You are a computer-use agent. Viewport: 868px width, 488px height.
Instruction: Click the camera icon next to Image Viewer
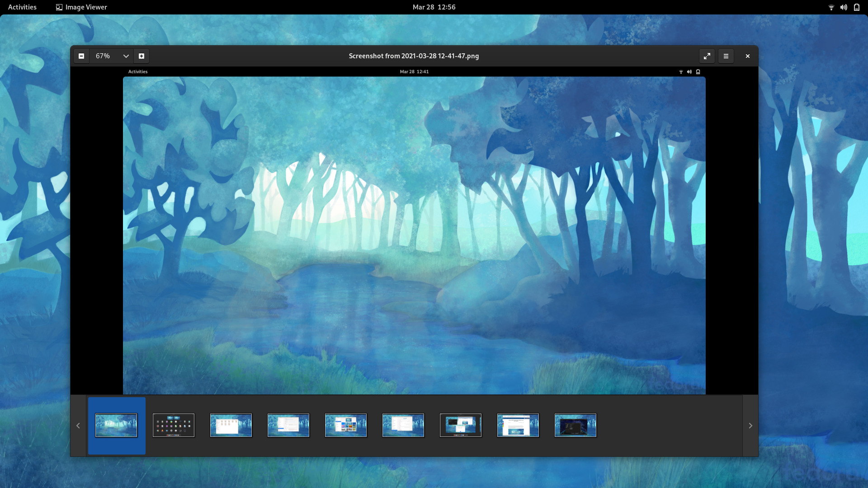click(59, 7)
